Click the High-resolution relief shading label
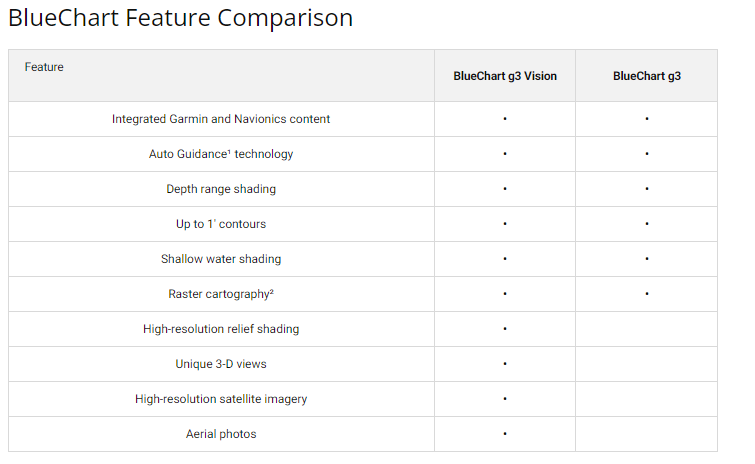Viewport: 755px width, 464px height. [221, 329]
